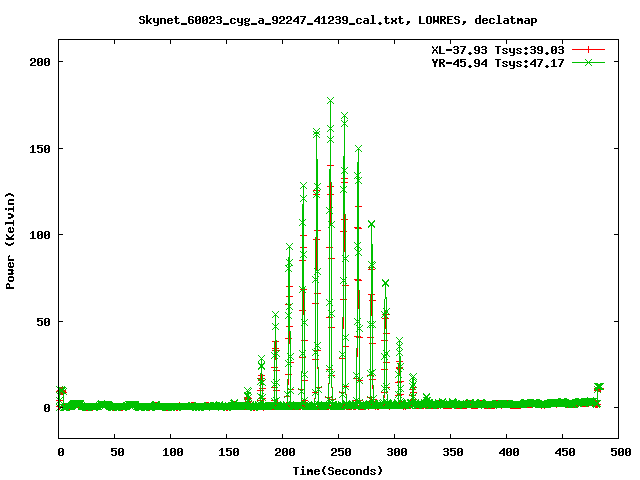Click the y-axis tick label 150
Viewport: 640px width, 480px height.
40,149
